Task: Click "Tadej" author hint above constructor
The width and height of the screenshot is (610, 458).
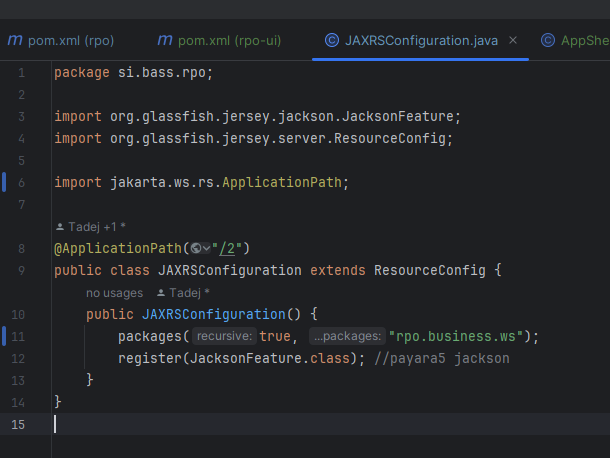Action: 188,293
